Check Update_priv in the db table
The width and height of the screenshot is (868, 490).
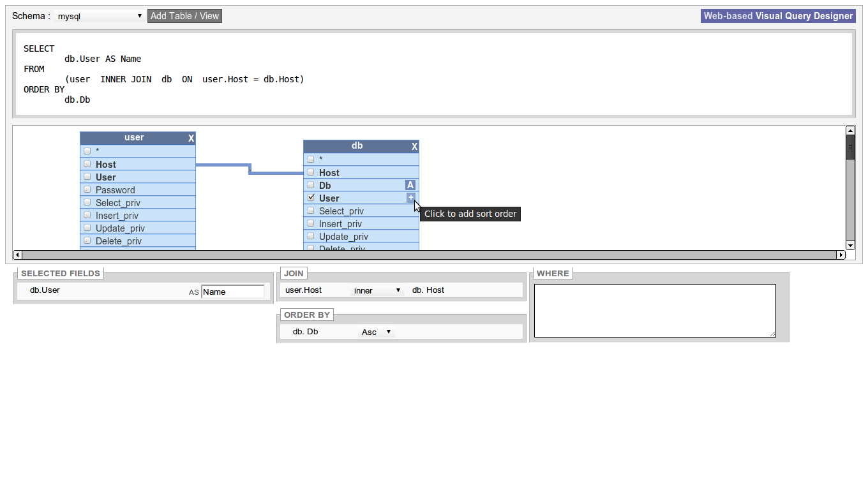point(310,236)
